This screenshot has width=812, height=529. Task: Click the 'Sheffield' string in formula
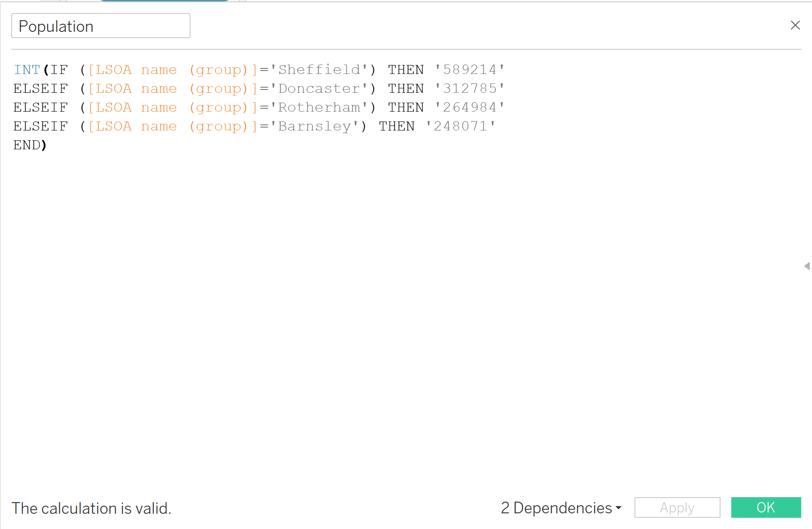pyautogui.click(x=319, y=69)
